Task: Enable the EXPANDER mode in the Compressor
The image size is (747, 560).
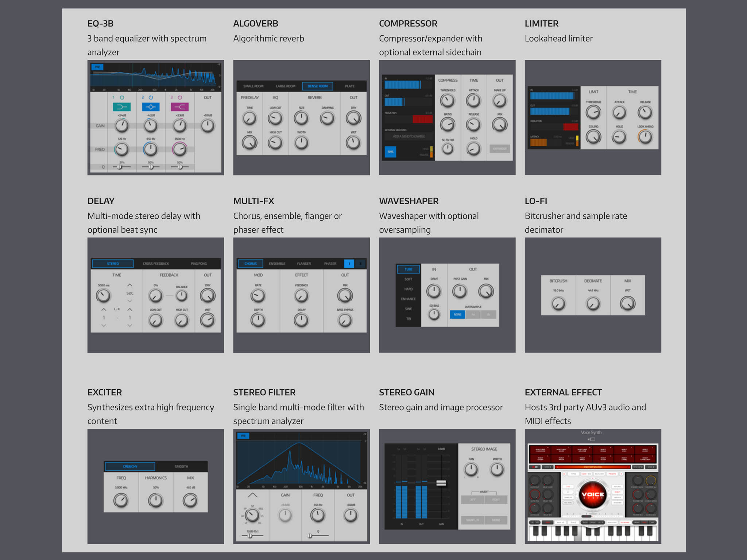Action: click(500, 149)
